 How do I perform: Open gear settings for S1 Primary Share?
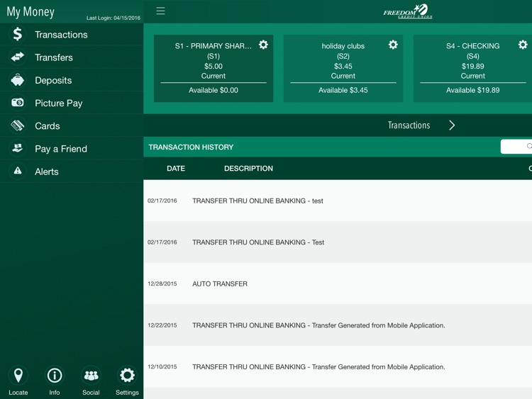(263, 45)
